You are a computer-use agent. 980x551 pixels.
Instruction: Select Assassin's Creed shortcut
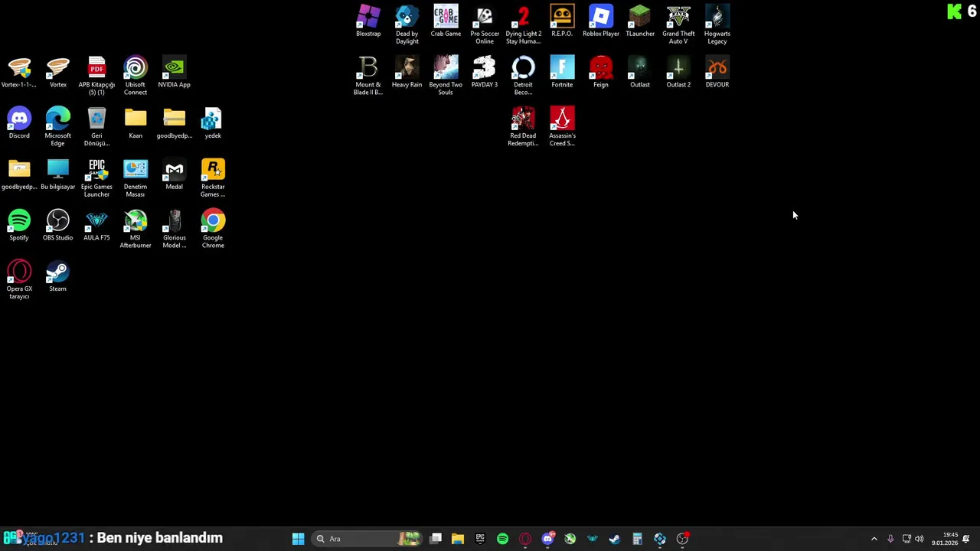pyautogui.click(x=562, y=126)
